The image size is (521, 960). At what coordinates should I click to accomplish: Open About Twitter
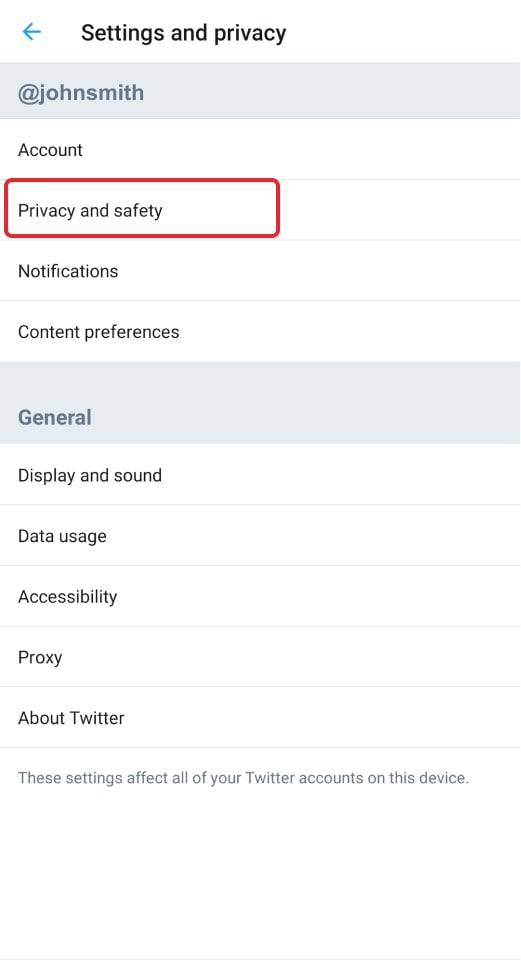[x=260, y=718]
